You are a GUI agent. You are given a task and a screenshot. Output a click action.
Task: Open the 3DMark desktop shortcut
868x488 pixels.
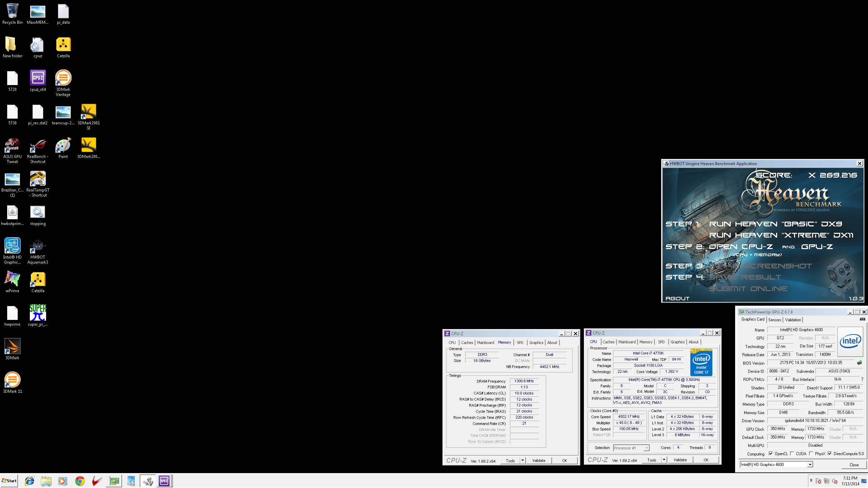pos(12,349)
